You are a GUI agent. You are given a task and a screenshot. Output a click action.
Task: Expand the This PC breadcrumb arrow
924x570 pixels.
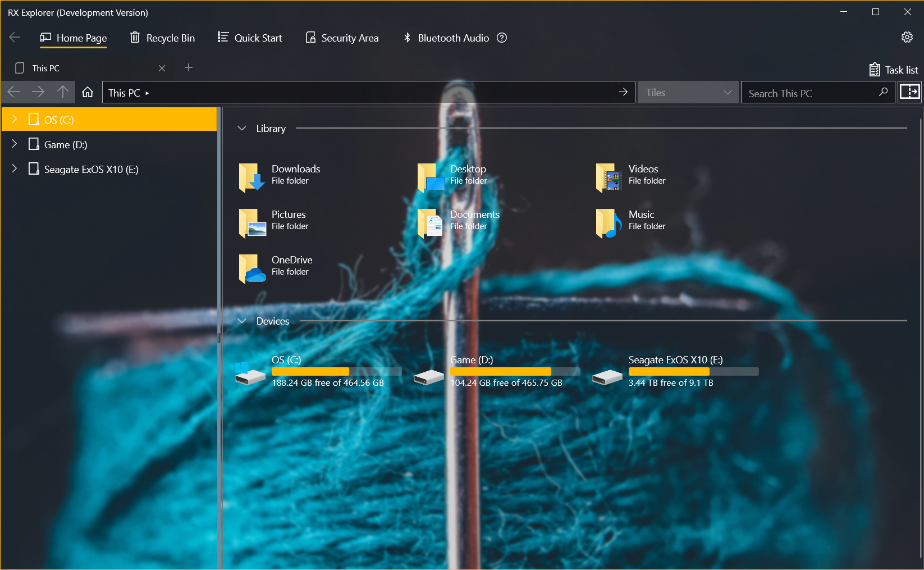[x=147, y=93]
